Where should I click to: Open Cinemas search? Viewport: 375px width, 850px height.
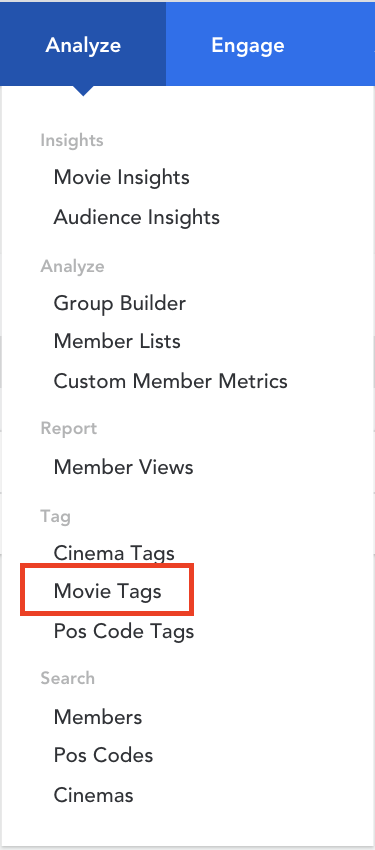(x=93, y=795)
